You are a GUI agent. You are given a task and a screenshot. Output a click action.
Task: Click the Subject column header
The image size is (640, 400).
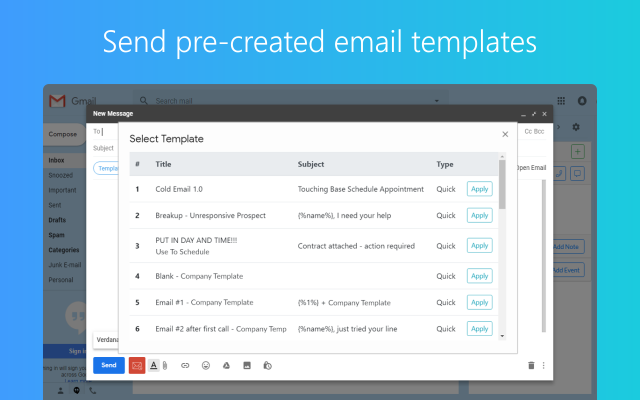click(x=311, y=164)
